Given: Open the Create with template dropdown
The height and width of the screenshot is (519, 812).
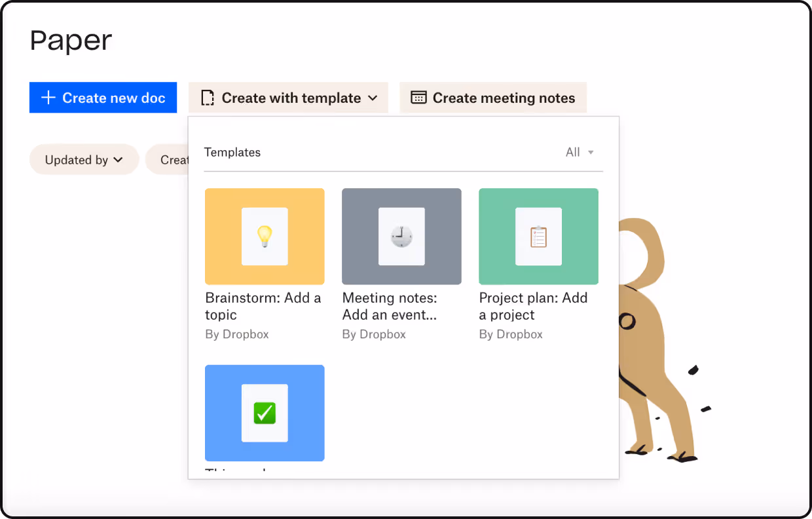Looking at the screenshot, I should 288,98.
